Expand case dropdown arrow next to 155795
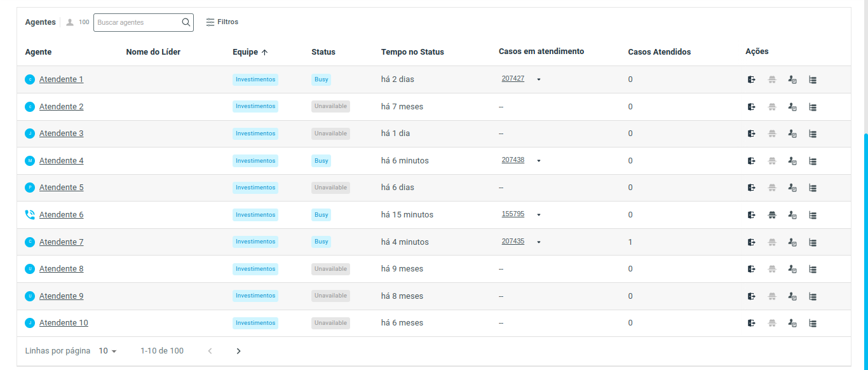Image resolution: width=868 pixels, height=370 pixels. pos(539,215)
